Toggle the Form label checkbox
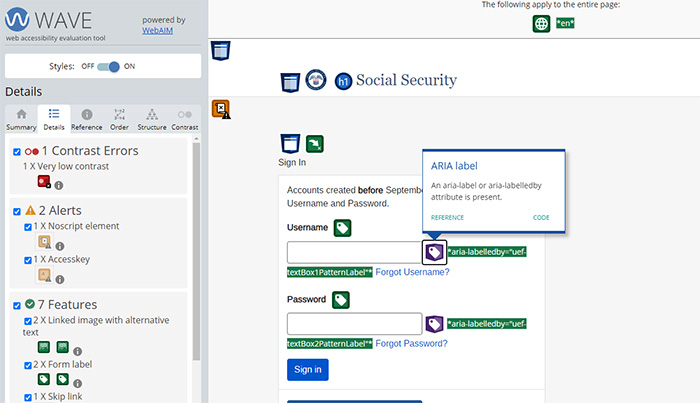 (28, 365)
